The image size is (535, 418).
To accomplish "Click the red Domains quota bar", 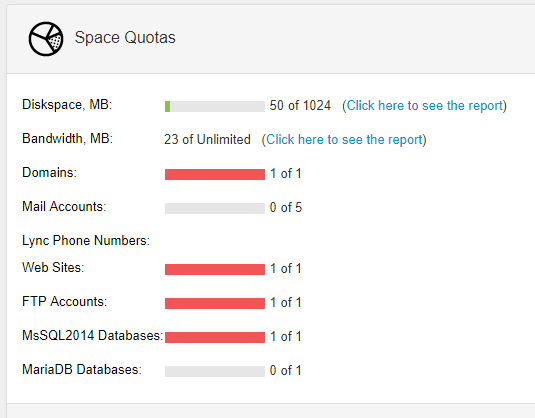I will click(215, 174).
